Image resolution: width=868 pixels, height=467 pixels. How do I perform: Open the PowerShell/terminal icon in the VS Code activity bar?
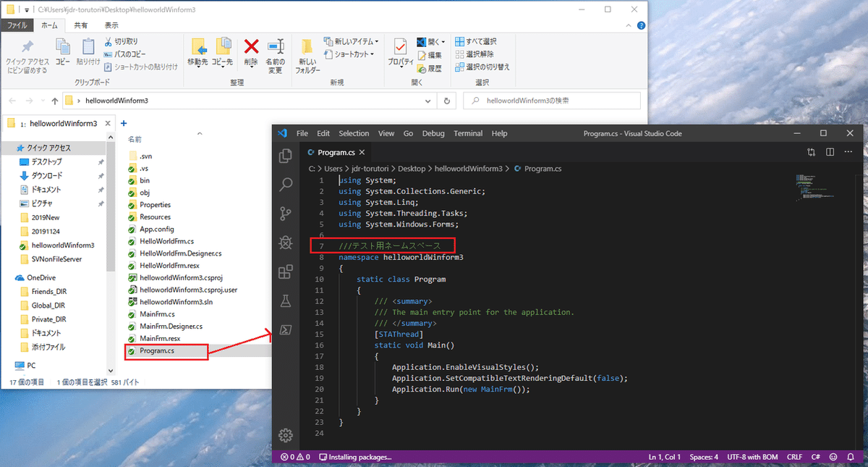click(x=285, y=330)
